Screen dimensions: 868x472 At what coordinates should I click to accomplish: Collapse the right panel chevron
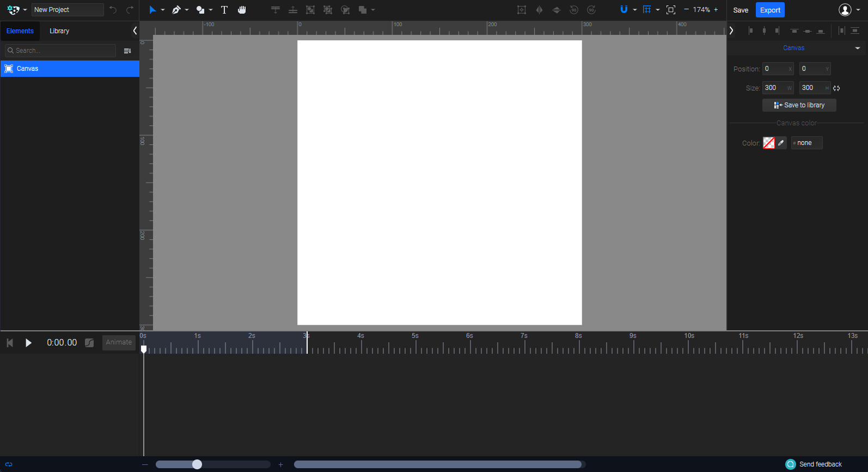click(x=731, y=31)
